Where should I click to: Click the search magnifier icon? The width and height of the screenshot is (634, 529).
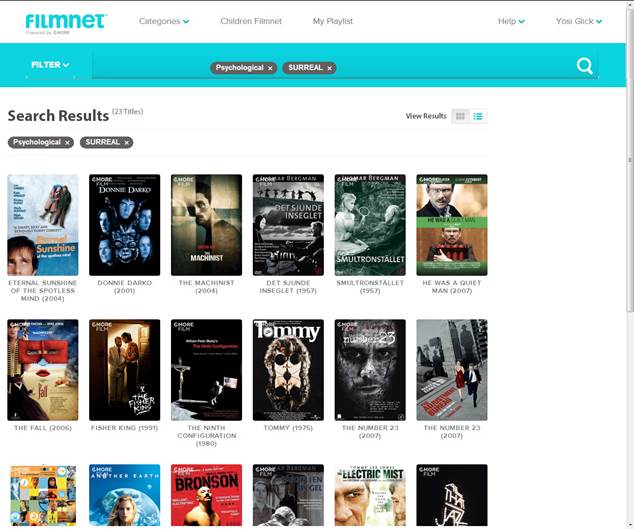tap(584, 66)
